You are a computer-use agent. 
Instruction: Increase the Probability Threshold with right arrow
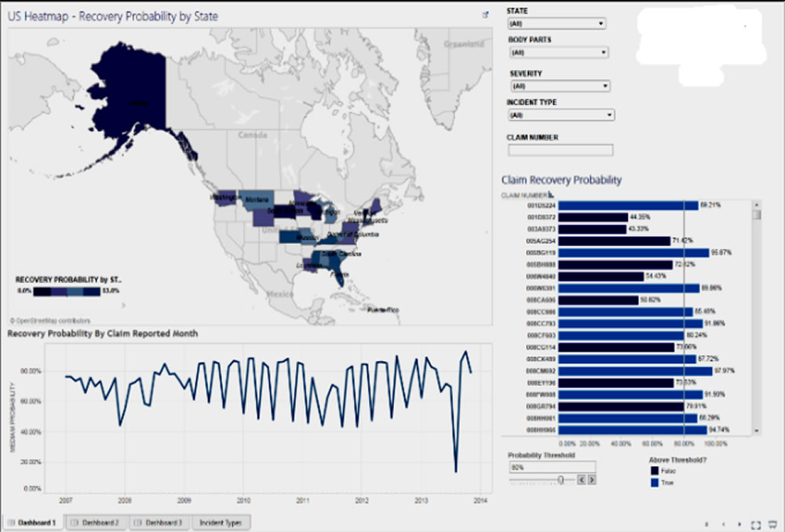pos(590,479)
